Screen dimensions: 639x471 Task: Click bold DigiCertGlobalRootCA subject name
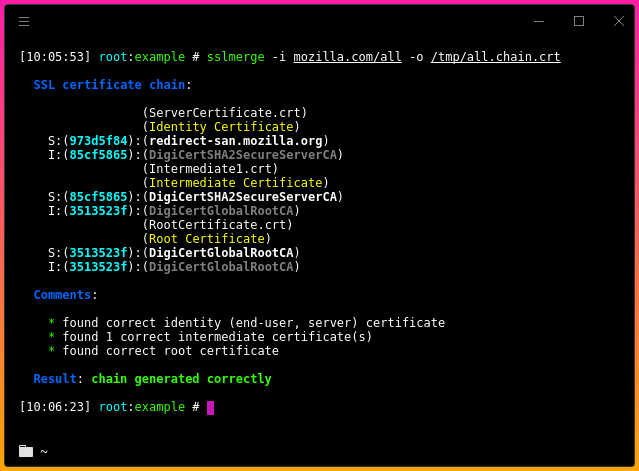pos(221,253)
